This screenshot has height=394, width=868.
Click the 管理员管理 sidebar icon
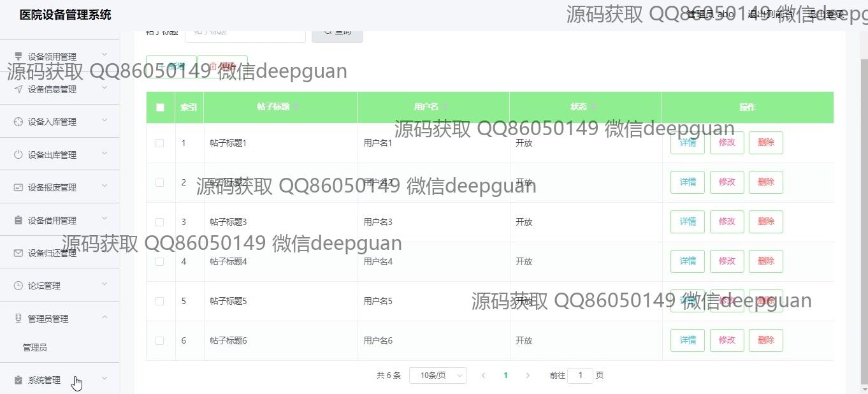point(18,319)
